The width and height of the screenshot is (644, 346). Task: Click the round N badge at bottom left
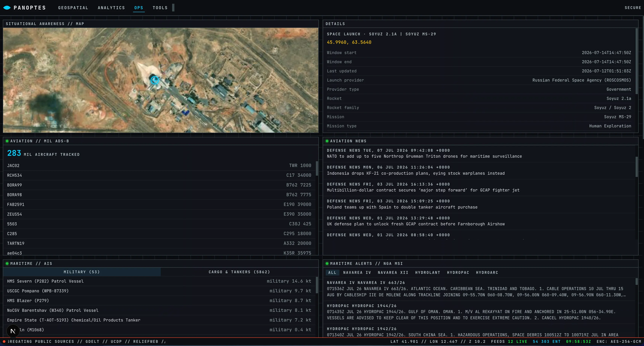click(13, 331)
